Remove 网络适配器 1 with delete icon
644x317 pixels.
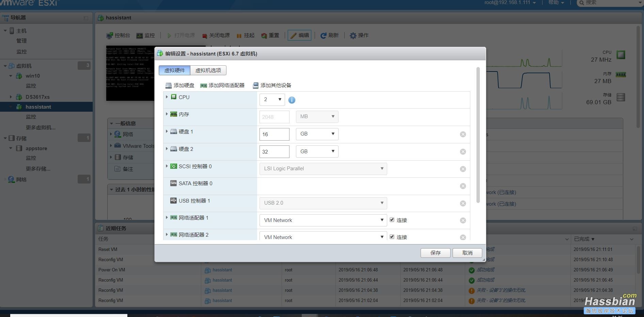[463, 221]
